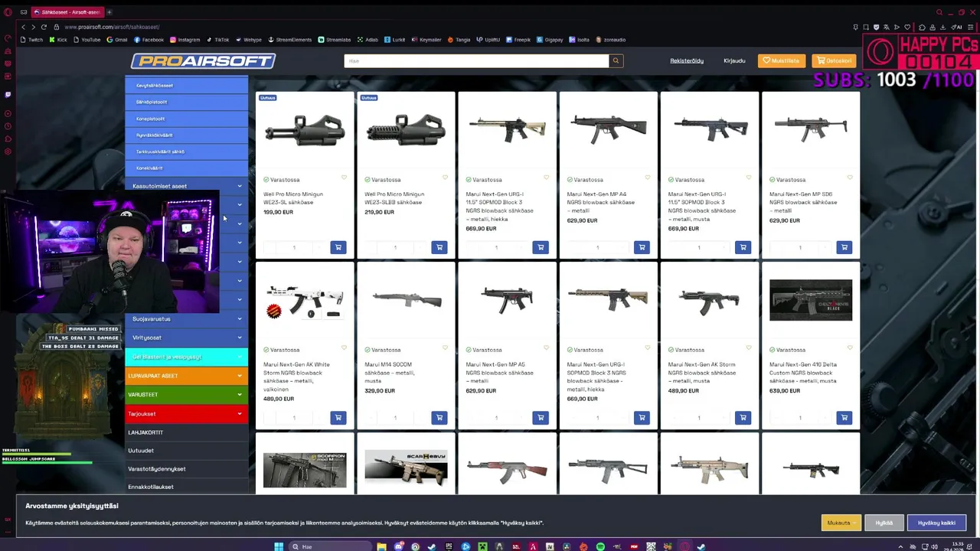Expand the VARUSTEET category chevron
This screenshot has height=551, width=980.
tap(240, 395)
